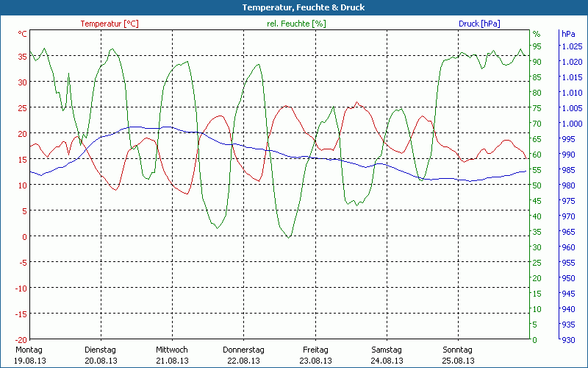Click the red '30' temperature axis value
Viewport: 588px width, 368px height.
coord(23,82)
